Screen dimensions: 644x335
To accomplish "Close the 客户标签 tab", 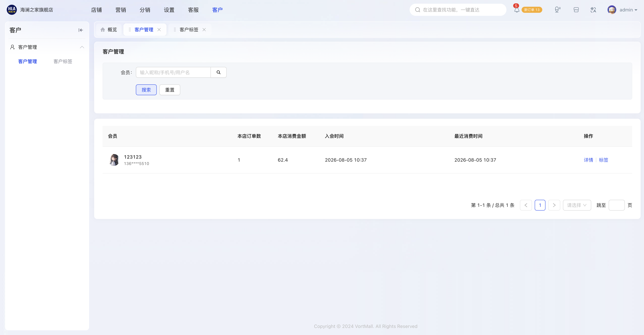I will (x=204, y=29).
